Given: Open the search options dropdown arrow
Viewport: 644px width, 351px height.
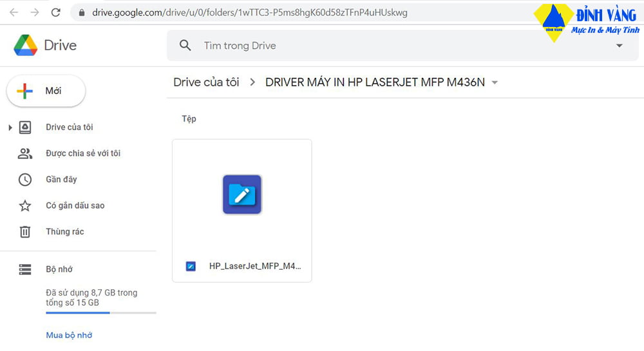Looking at the screenshot, I should click(x=619, y=46).
